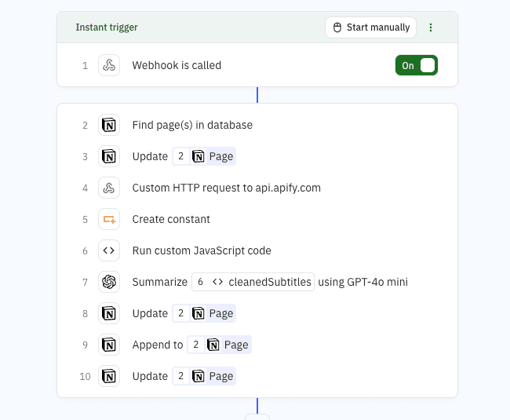Screen dimensions: 510x420
Task: Click the 'Instant trigger' header label
Action: click(107, 27)
